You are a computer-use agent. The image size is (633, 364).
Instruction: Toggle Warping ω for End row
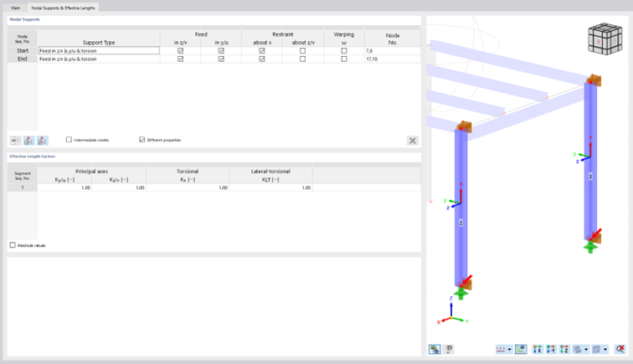(344, 59)
